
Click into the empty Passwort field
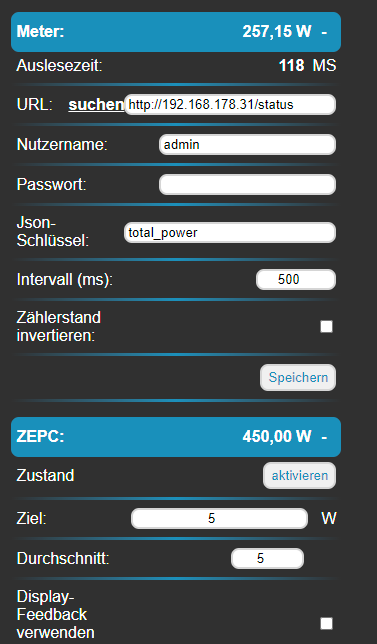[x=247, y=184]
